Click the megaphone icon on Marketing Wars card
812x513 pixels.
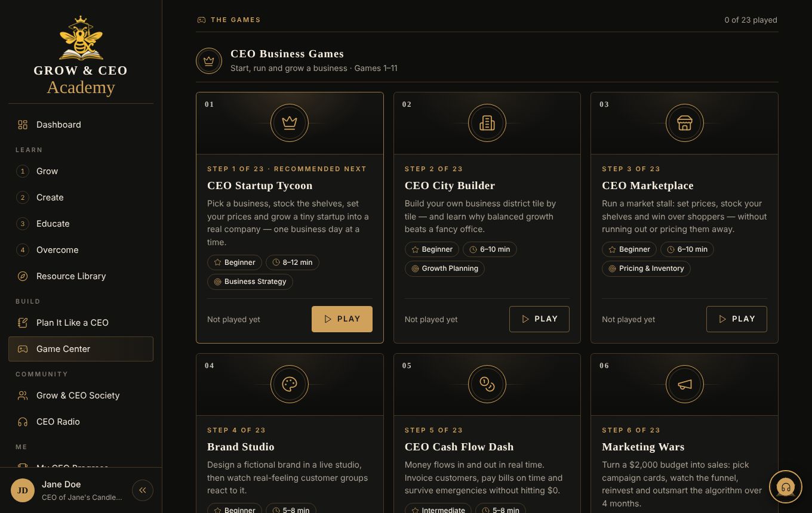(685, 384)
